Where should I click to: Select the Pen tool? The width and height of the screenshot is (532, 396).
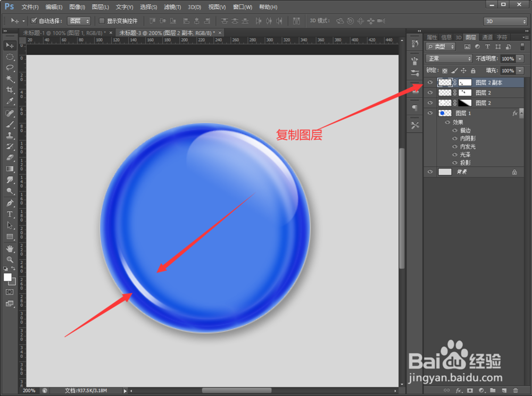(10, 203)
